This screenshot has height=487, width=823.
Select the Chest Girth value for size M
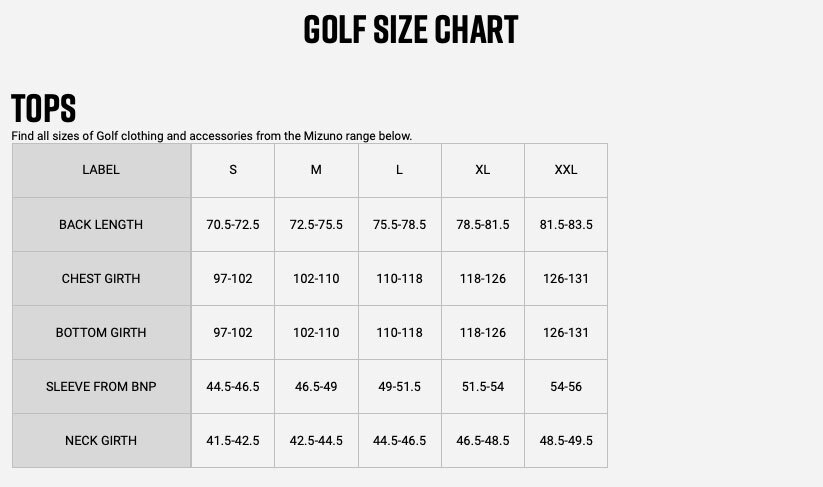point(316,278)
